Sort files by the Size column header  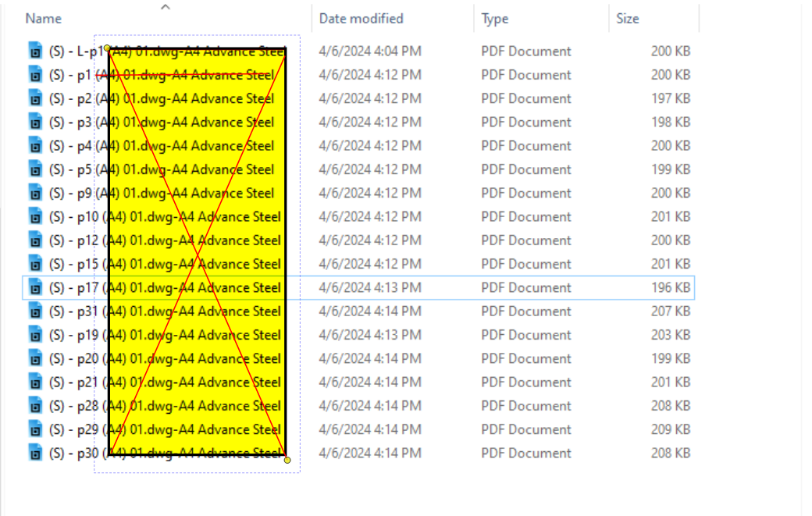pos(628,18)
